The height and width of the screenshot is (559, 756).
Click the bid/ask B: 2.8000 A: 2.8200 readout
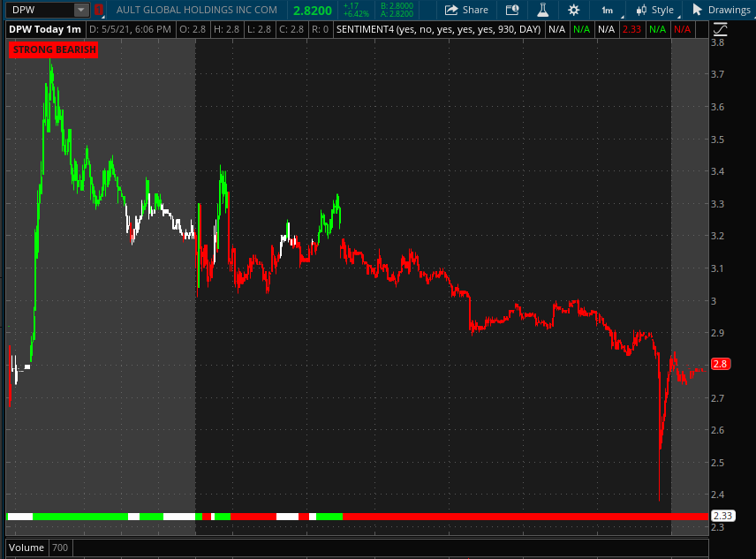[397, 10]
